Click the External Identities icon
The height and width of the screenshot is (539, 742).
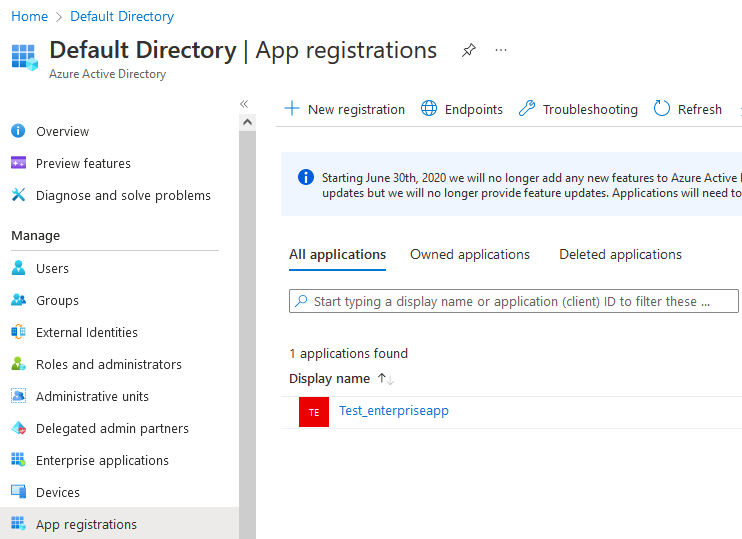point(18,332)
